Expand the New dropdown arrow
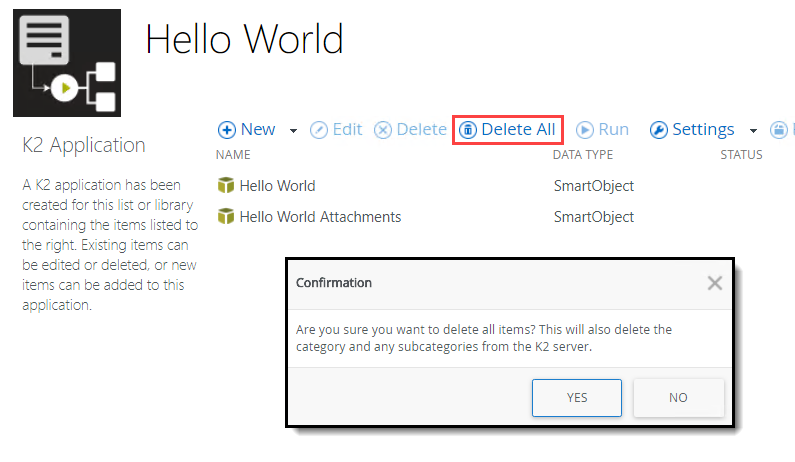The image size is (795, 462). 293,131
